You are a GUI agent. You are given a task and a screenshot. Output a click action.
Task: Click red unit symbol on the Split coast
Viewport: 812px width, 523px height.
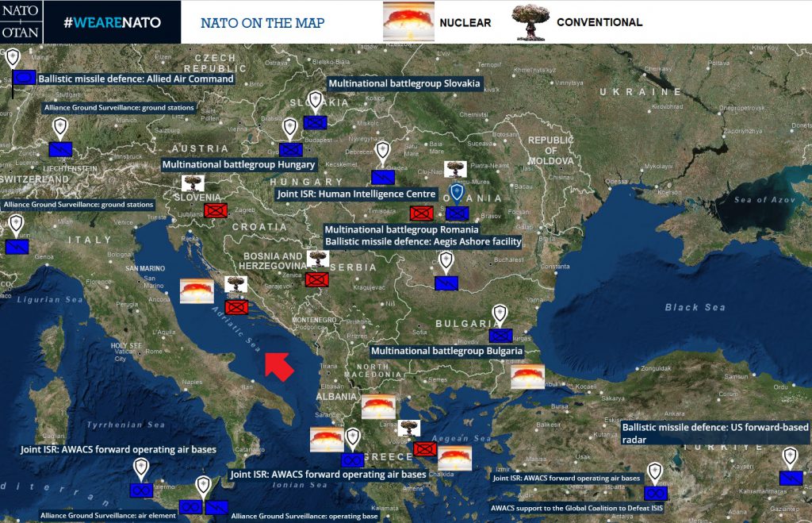(236, 307)
